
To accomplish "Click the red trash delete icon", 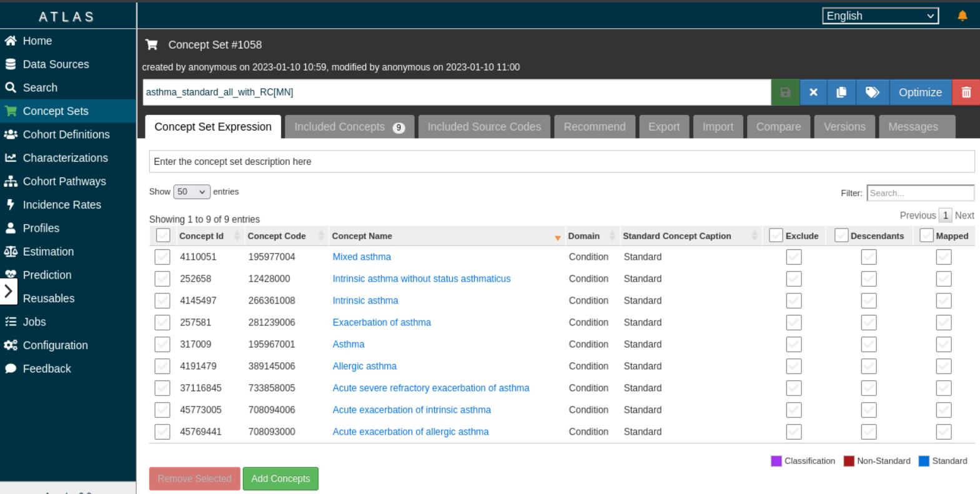I will point(966,92).
